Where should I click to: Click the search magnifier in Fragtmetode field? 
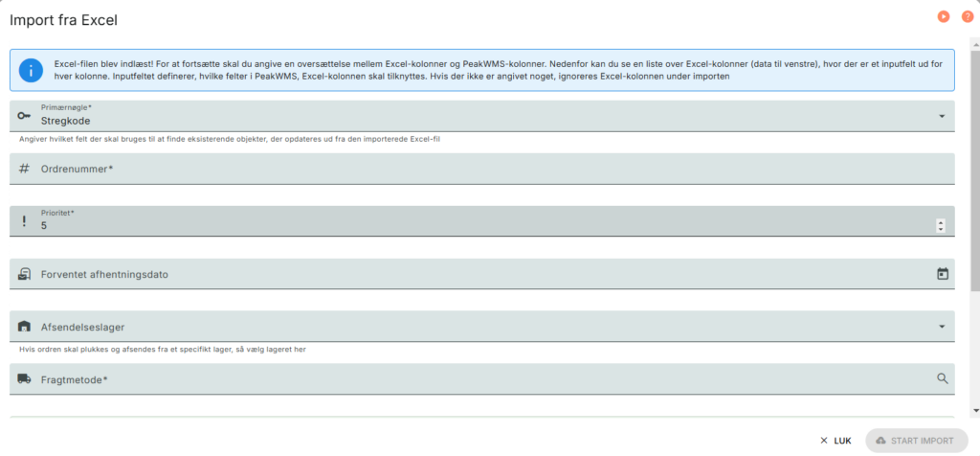click(943, 378)
